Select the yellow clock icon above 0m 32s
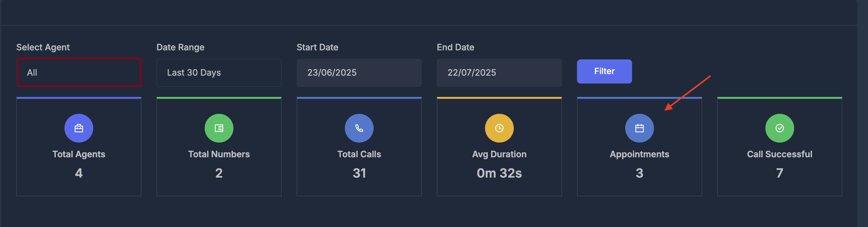Screen dimensions: 868x227 (499, 128)
